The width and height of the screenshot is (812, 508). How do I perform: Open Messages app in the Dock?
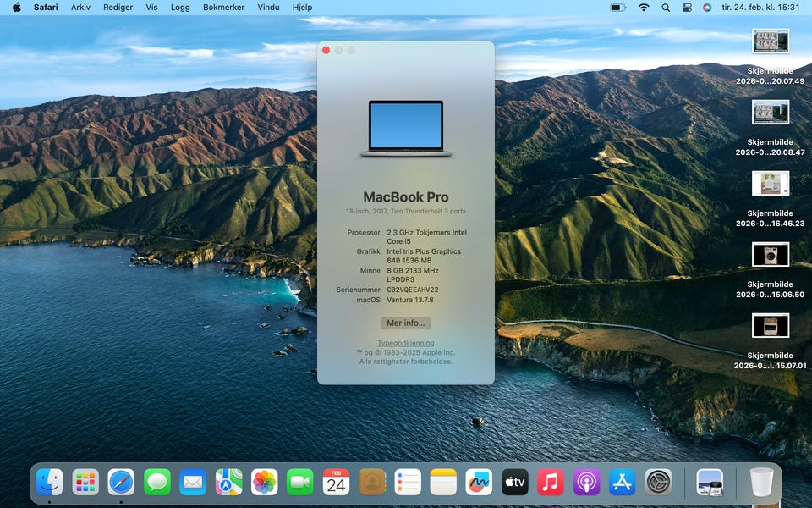(x=157, y=483)
